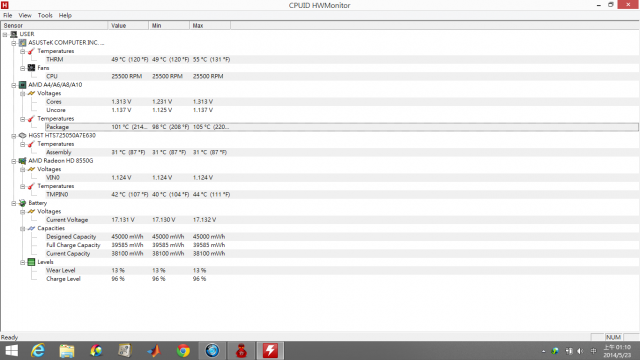Viewport: 640px width, 360px height.
Task: Show hidden tray icons arrow
Action: click(x=544, y=351)
